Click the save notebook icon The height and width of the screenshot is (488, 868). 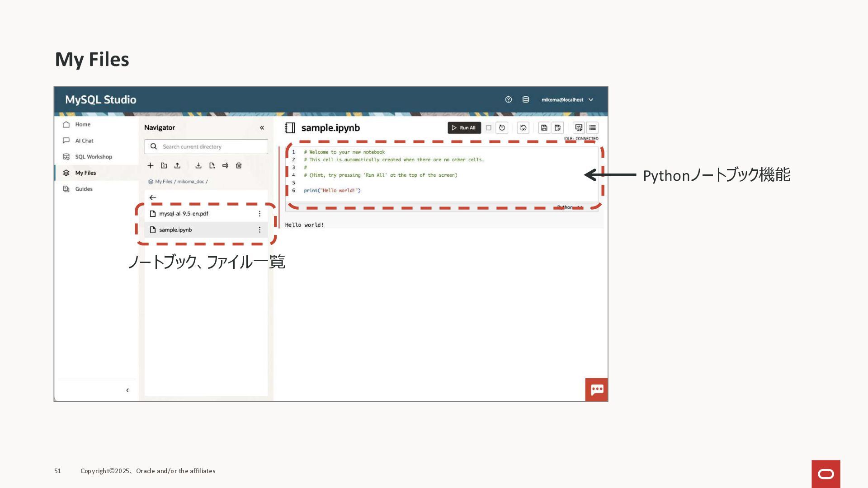pyautogui.click(x=544, y=128)
